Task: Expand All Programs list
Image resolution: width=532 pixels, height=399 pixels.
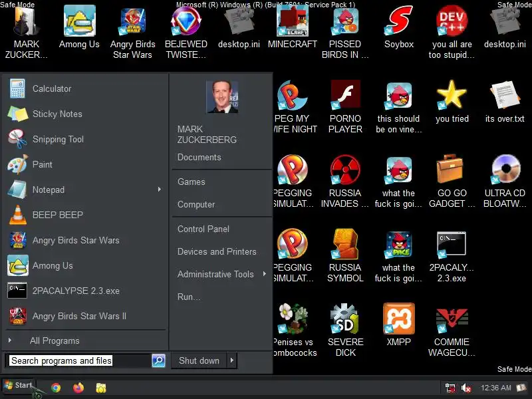Action: 85,340
